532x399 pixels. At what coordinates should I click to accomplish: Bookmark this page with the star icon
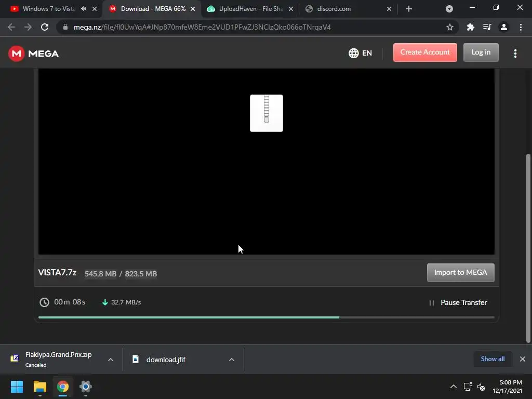(x=450, y=27)
